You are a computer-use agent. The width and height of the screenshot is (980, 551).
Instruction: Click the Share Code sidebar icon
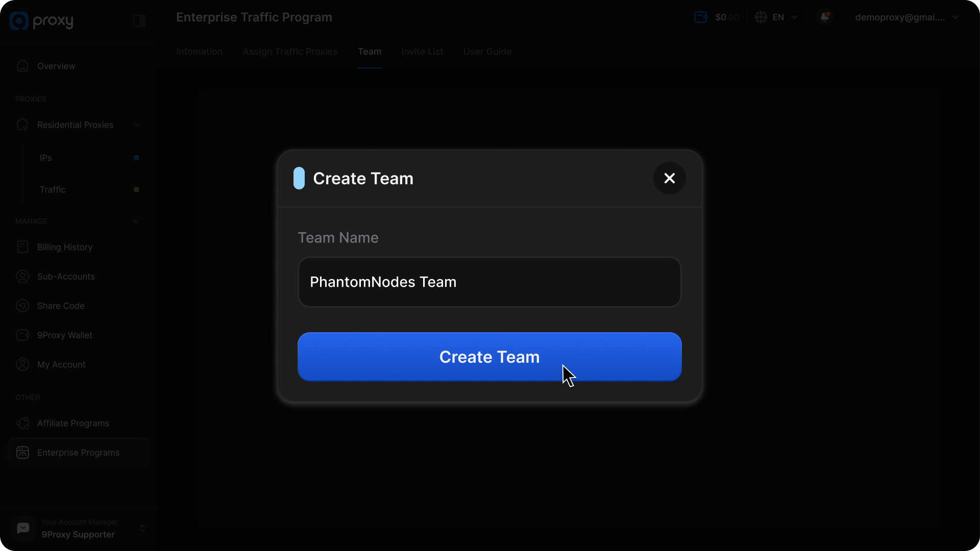[22, 306]
